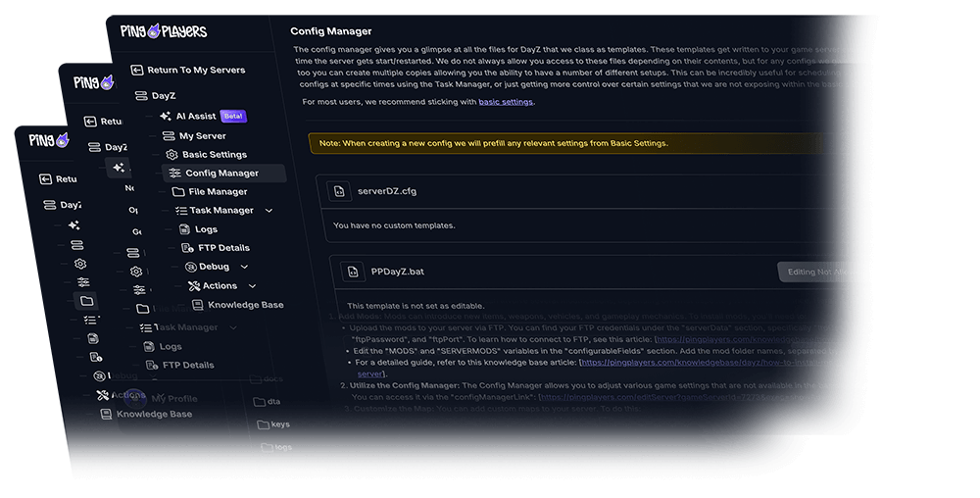Click Debug icon in front panel

[x=191, y=267]
